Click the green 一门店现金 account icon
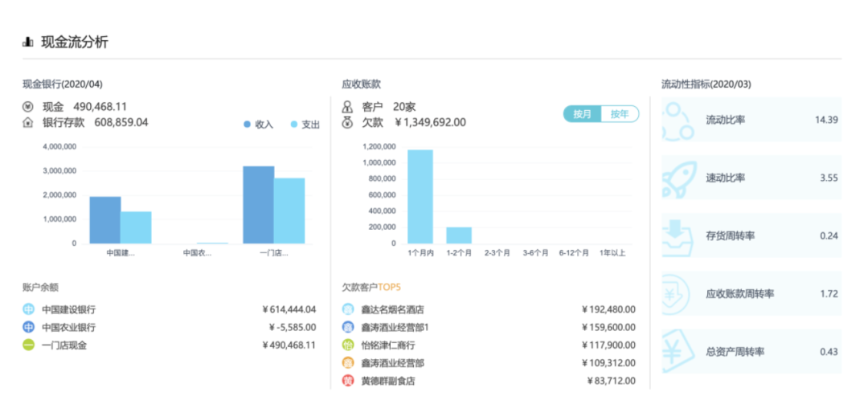This screenshot has width=868, height=413. tap(29, 346)
